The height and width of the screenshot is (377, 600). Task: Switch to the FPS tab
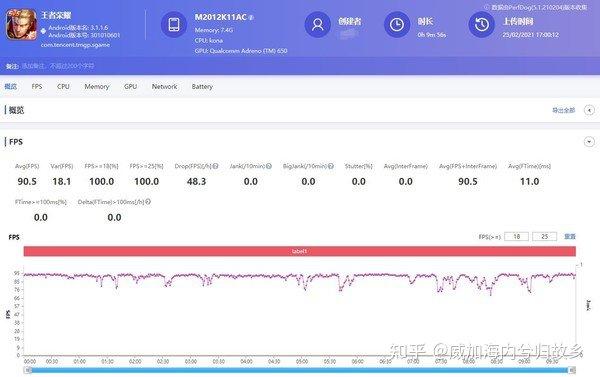(37, 86)
